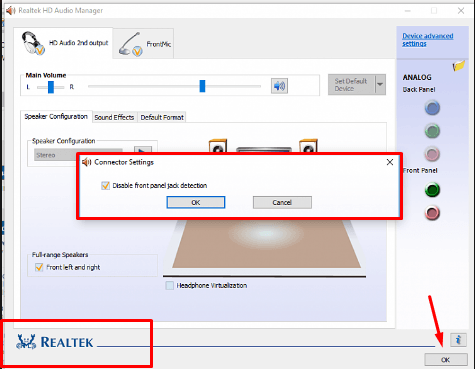The image size is (475, 369).
Task: Click the ANALOG heading
Action: point(417,77)
